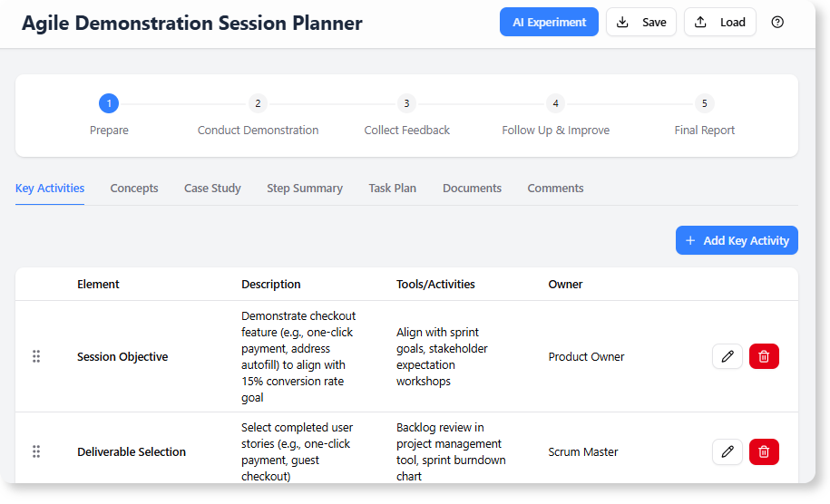The height and width of the screenshot is (504, 830).
Task: Show the Documents tab
Action: pos(472,189)
